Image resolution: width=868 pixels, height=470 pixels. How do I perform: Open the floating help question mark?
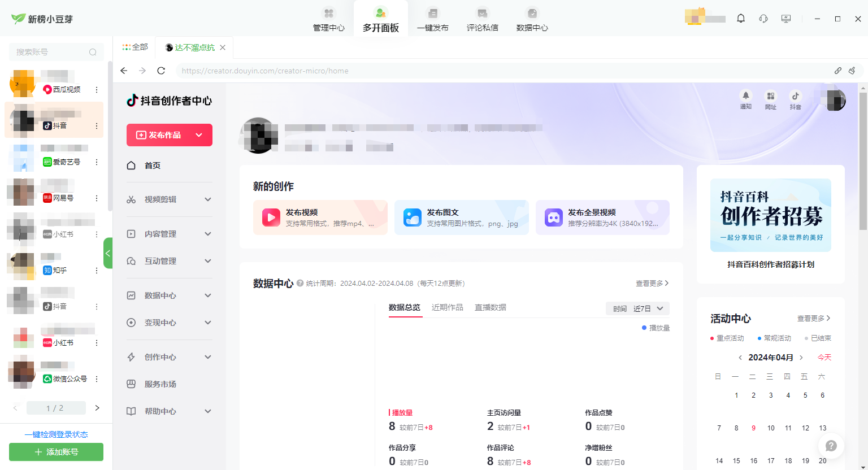tap(831, 446)
